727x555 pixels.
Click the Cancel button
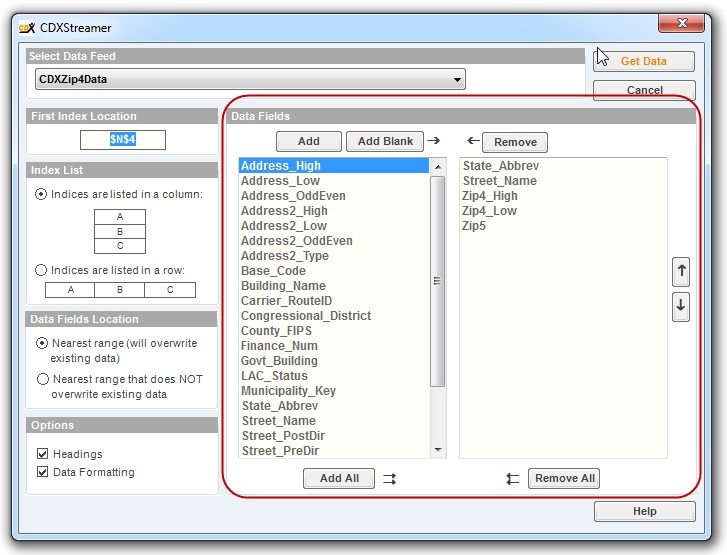[644, 90]
